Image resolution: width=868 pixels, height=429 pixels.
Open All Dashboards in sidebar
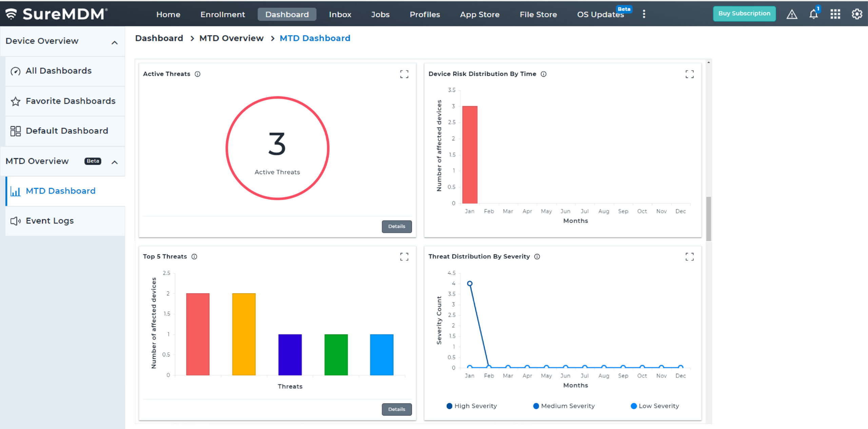65,71
